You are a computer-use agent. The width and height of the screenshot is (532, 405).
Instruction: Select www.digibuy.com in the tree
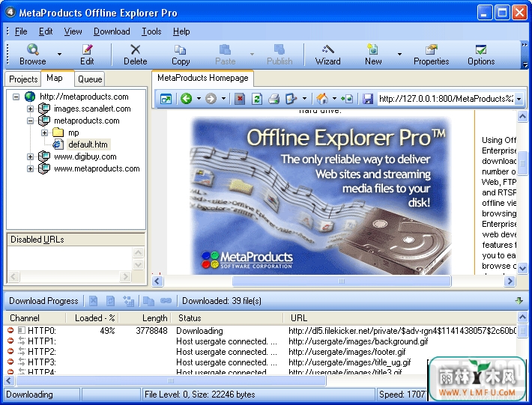[x=85, y=156]
